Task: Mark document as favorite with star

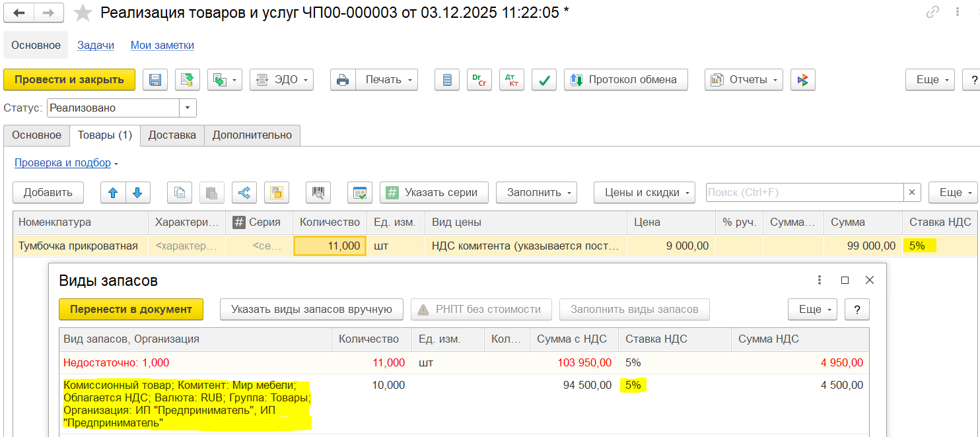Action: [83, 13]
